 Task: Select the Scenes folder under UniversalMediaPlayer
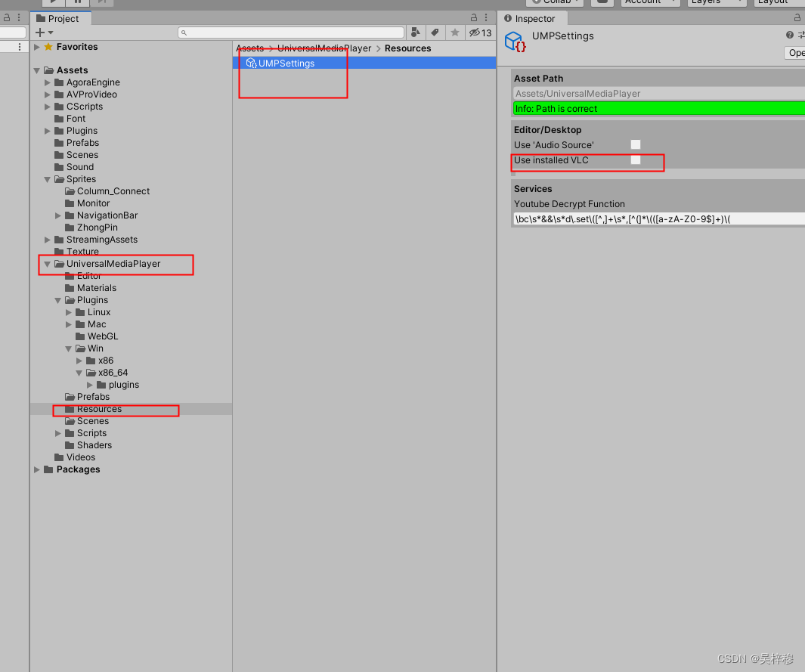click(92, 421)
